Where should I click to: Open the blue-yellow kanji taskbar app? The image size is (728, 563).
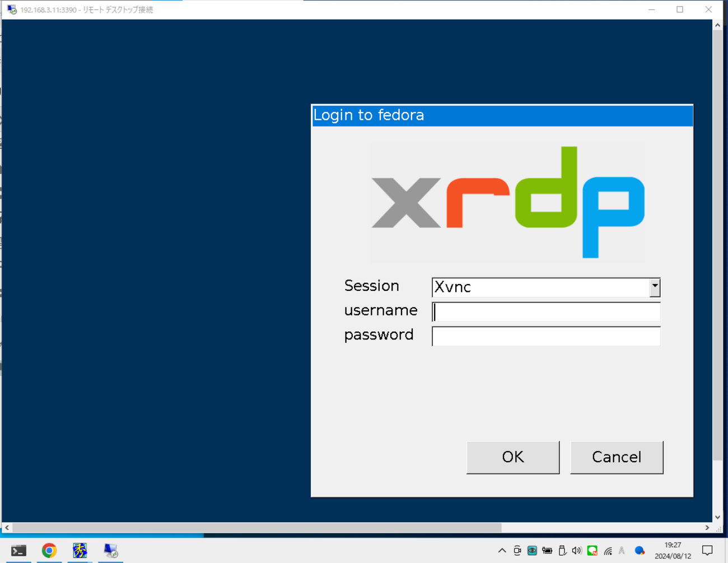pos(80,551)
